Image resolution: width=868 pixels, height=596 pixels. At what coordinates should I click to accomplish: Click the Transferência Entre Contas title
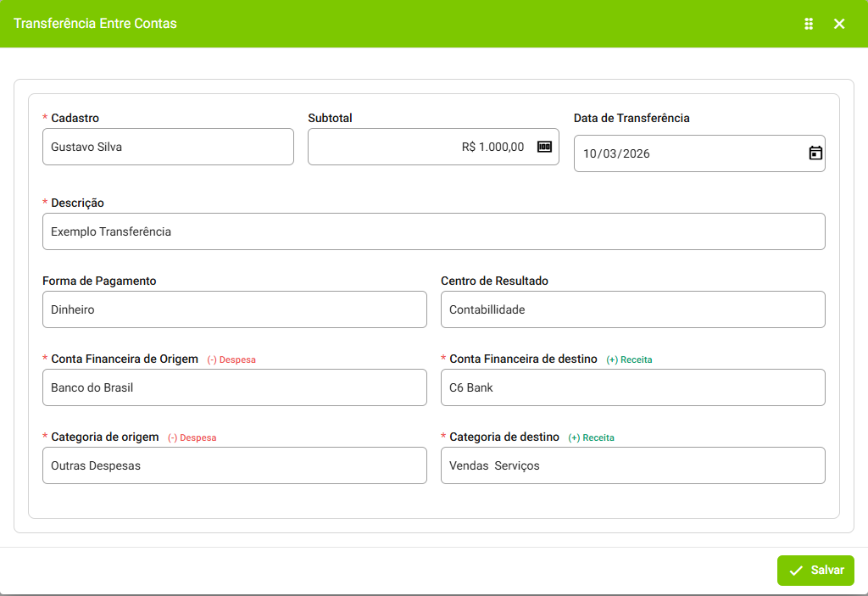[95, 24]
